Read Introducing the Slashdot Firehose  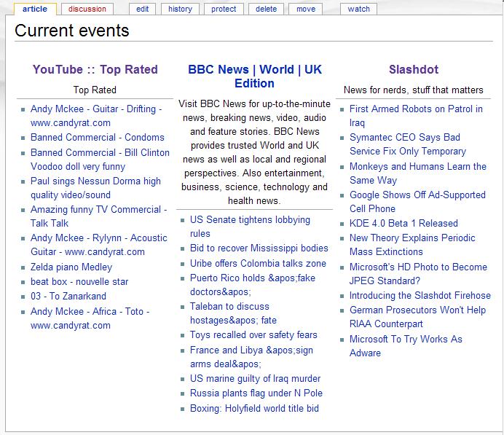point(420,296)
